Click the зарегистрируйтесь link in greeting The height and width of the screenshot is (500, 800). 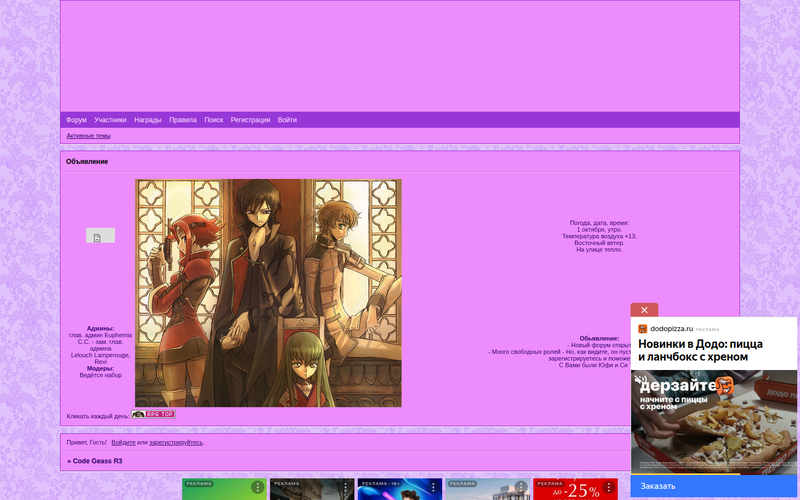(176, 442)
